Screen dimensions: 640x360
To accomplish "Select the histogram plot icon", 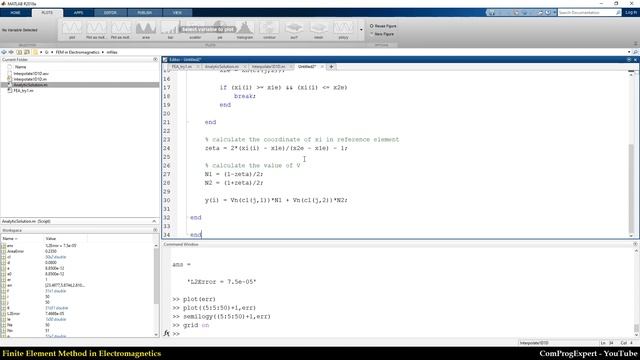I will [244, 30].
